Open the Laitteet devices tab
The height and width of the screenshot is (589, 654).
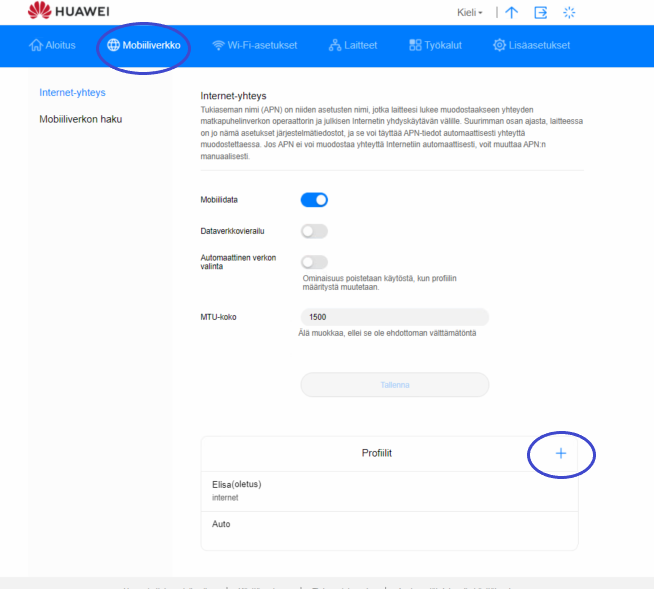coord(355,45)
